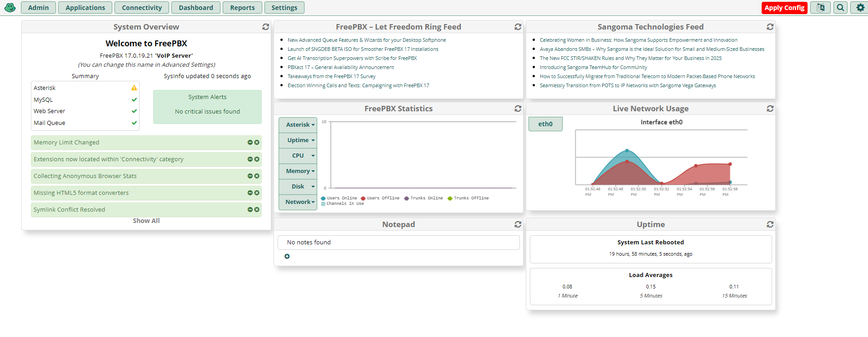Add a new note with the plus icon
Screen dimensions: 868x337
pyautogui.click(x=287, y=257)
